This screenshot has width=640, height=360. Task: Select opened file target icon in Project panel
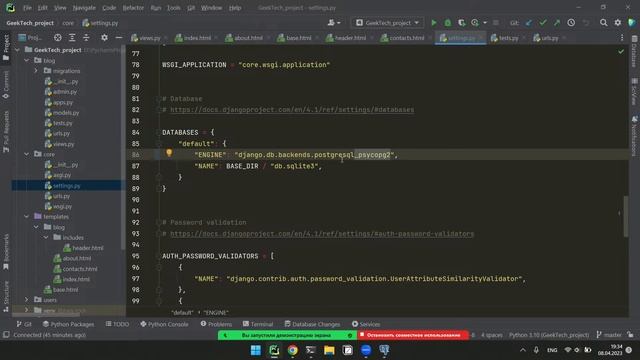pos(58,38)
